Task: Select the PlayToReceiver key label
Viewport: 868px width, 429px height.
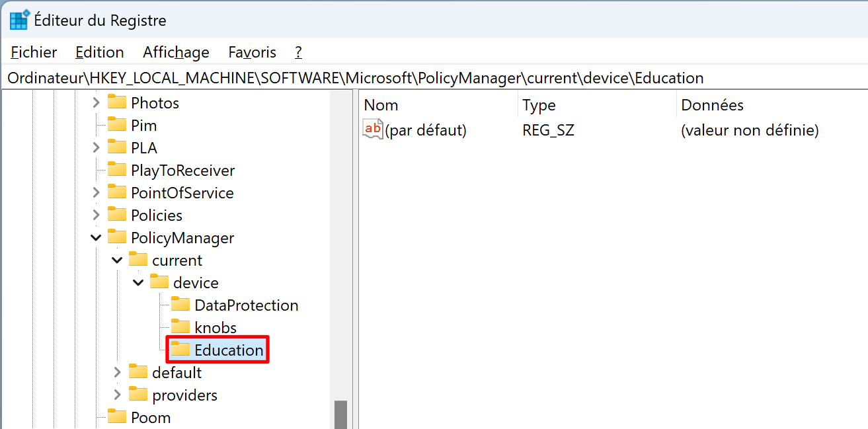Action: (183, 170)
